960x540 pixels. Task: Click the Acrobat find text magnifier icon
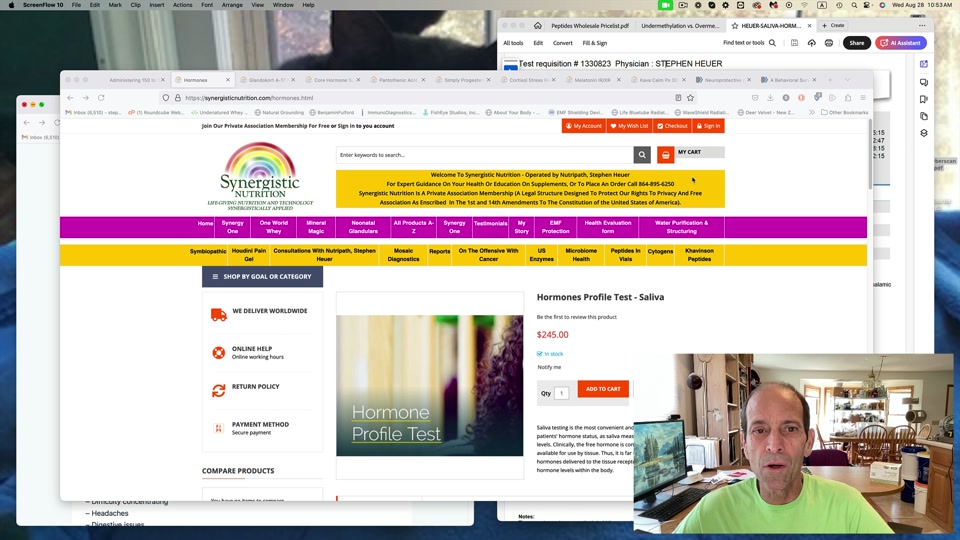click(772, 43)
